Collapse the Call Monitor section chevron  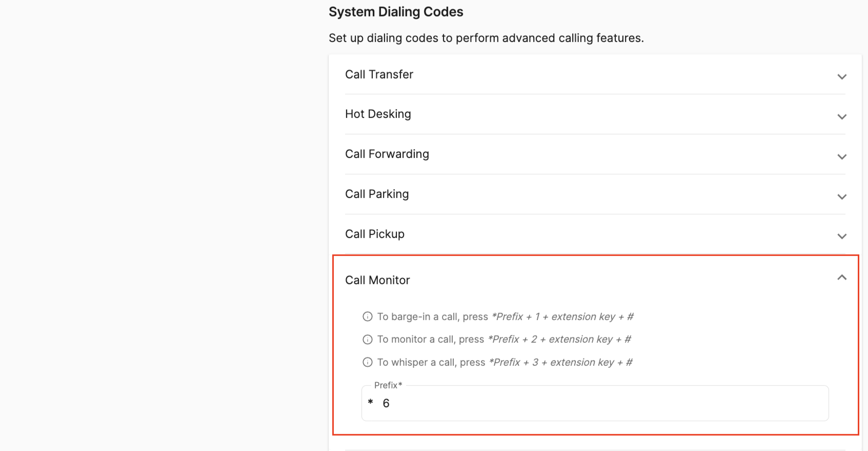pos(841,278)
